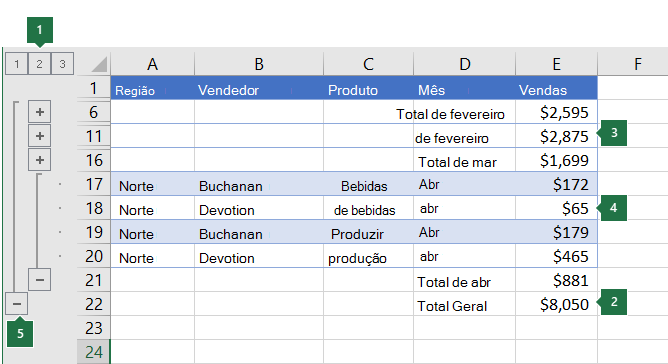Select the Total de abr cell
668x364 pixels.
tap(464, 280)
